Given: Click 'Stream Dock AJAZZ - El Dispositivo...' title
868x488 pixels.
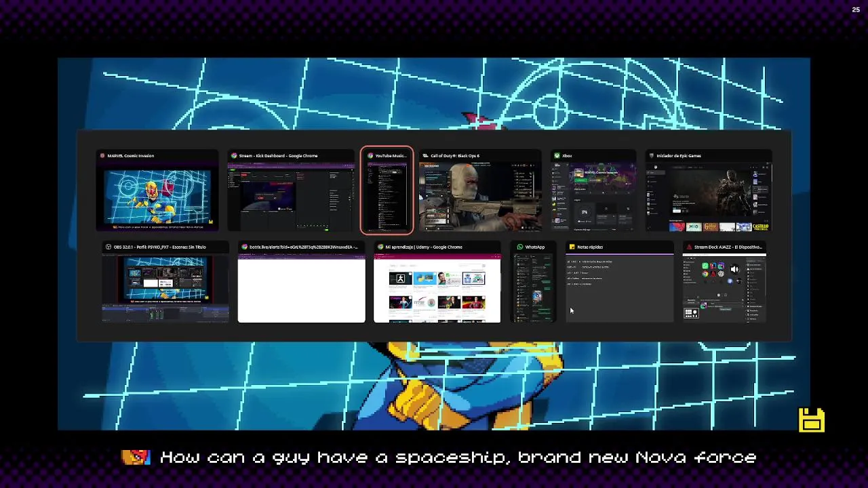Looking at the screenshot, I should tap(728, 247).
